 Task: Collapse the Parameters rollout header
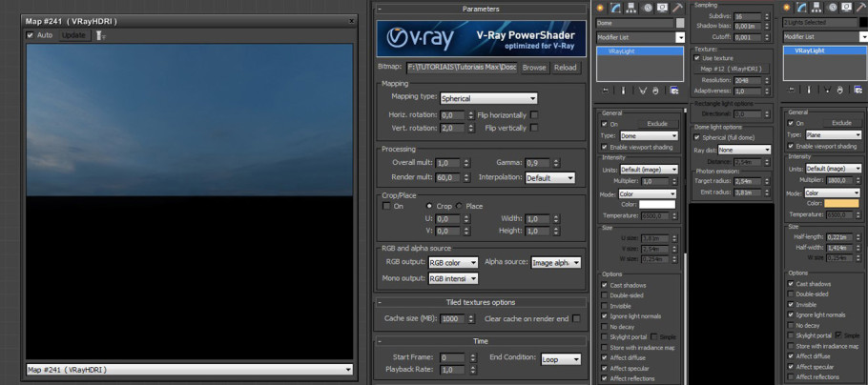(x=480, y=9)
